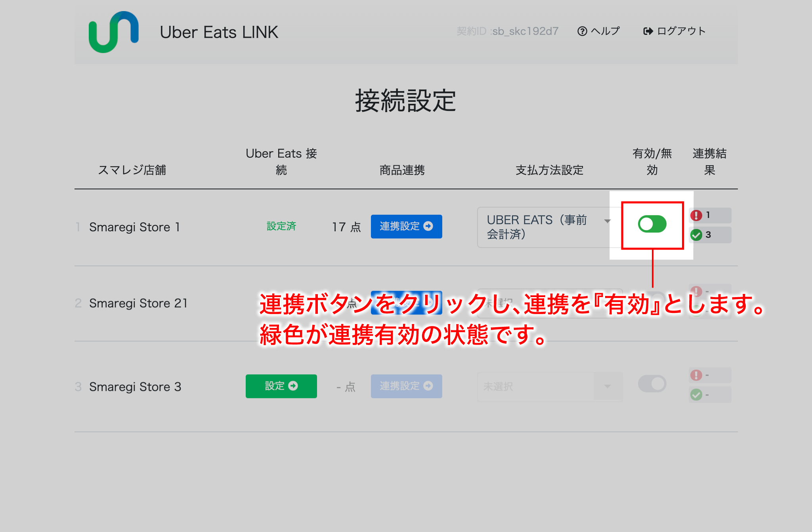The width and height of the screenshot is (812, 532).
Task: Click the スマレジ店舗 column header
Action: coord(132,170)
